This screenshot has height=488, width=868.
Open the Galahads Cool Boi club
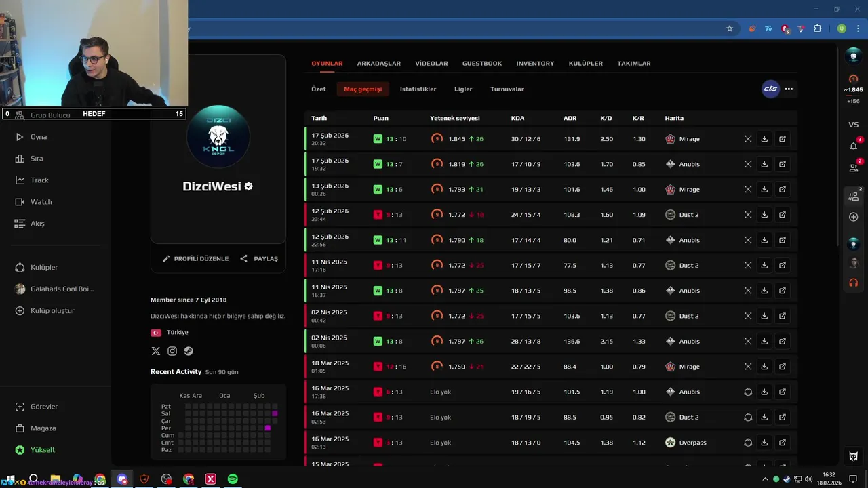point(54,289)
